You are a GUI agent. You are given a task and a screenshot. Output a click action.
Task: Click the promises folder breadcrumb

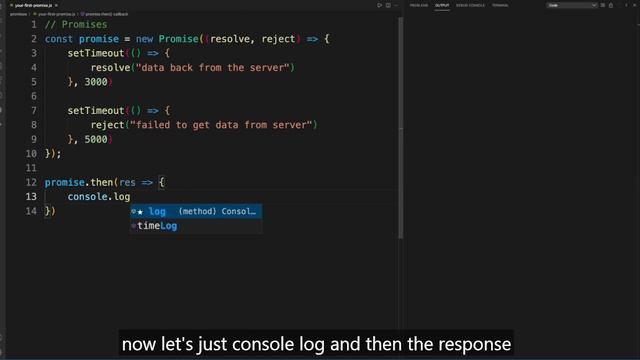[x=18, y=14]
